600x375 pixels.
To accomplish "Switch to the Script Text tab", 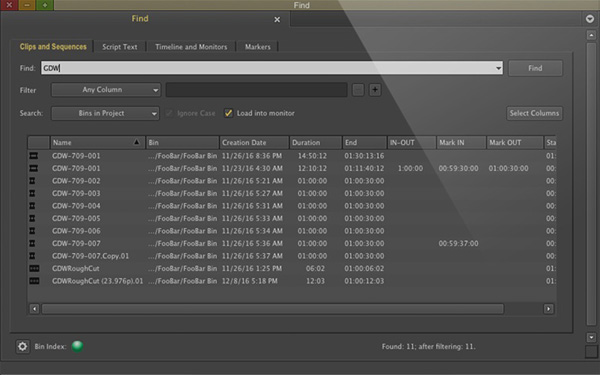I will pyautogui.click(x=120, y=47).
